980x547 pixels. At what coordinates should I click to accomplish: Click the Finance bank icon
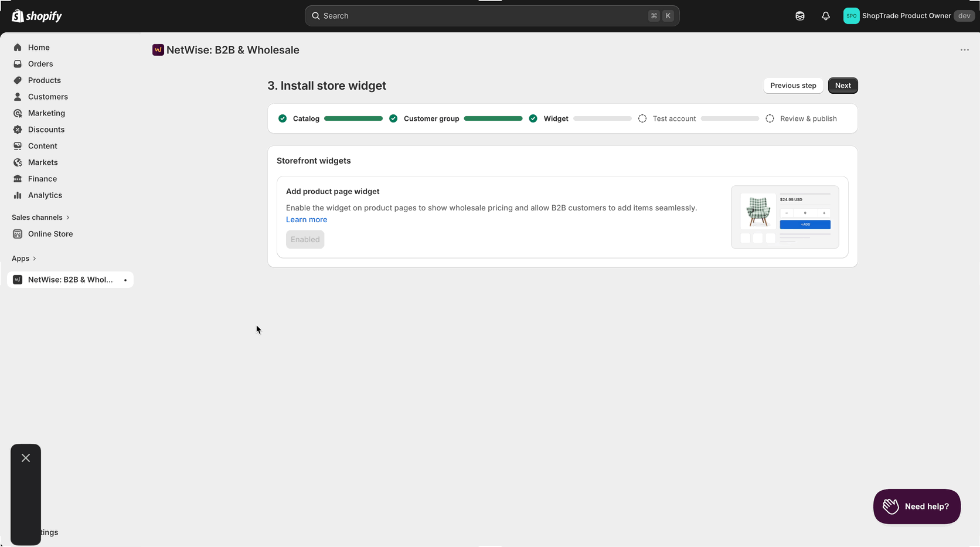[x=18, y=179]
